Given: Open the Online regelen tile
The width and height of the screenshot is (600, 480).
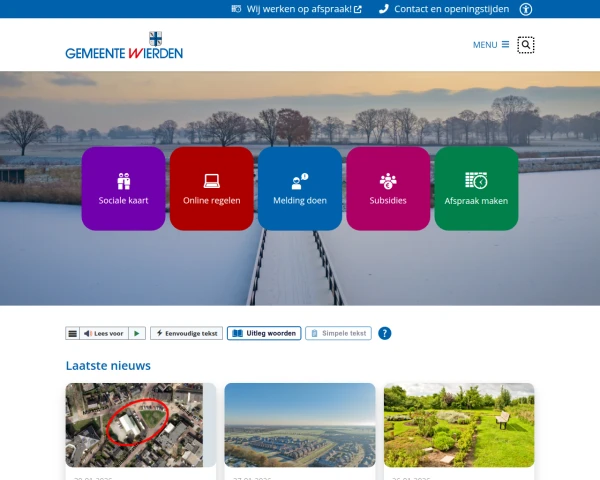Looking at the screenshot, I should [x=212, y=189].
